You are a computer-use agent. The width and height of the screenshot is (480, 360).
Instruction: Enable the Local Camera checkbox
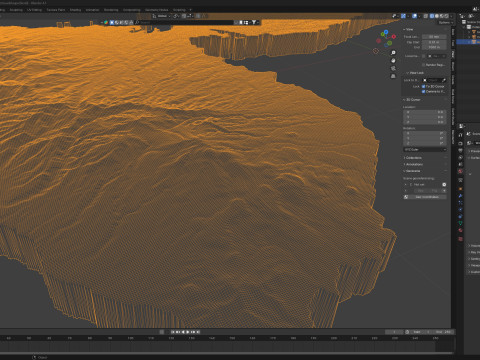[423, 56]
